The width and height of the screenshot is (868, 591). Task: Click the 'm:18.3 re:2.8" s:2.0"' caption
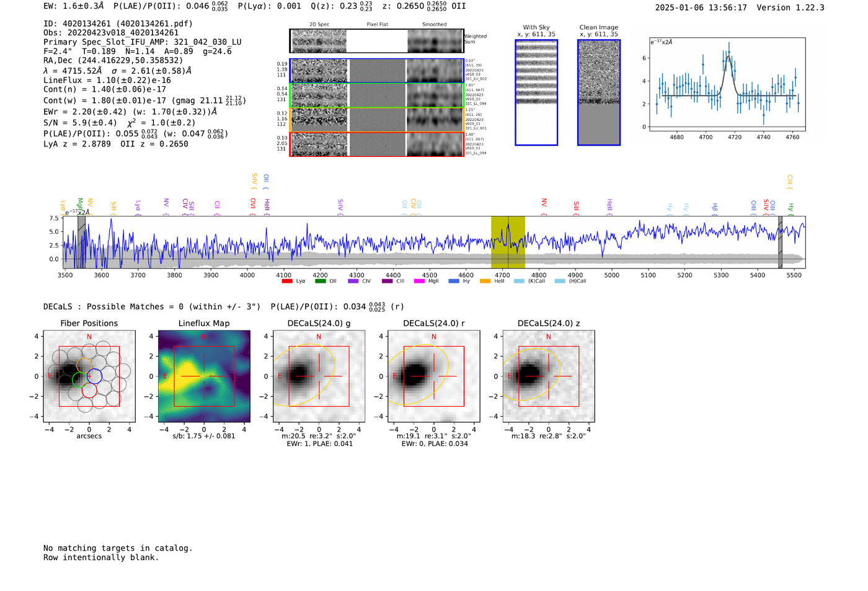549,436
